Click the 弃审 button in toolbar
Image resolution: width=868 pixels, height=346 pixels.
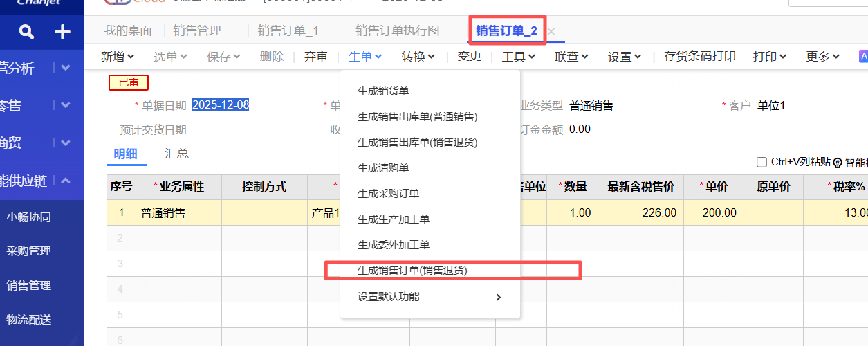(x=316, y=57)
